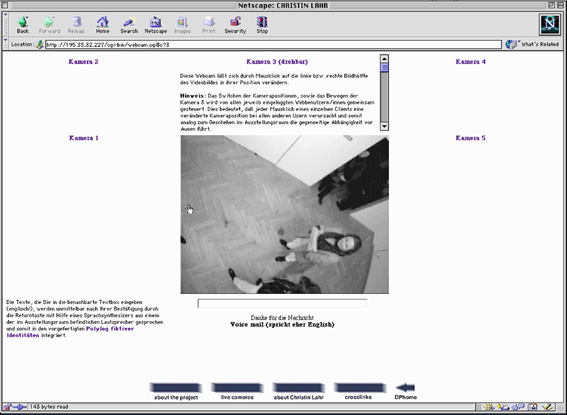Click the scroll up arrow of text box
Viewport: 567px width, 415px height.
(x=384, y=58)
